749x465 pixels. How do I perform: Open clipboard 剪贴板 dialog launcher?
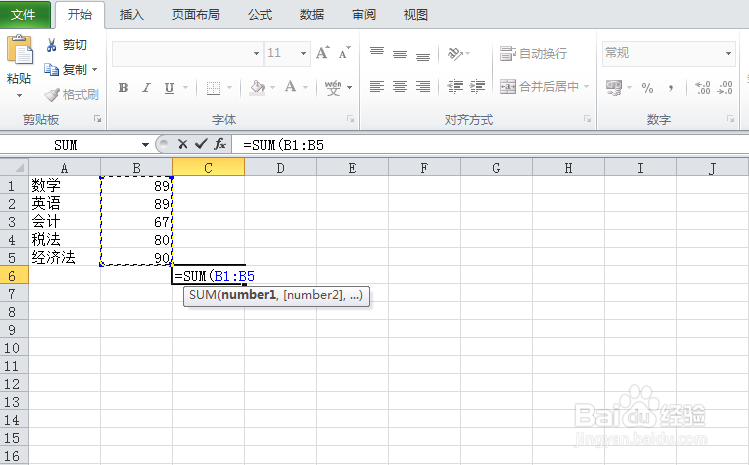tap(97, 119)
